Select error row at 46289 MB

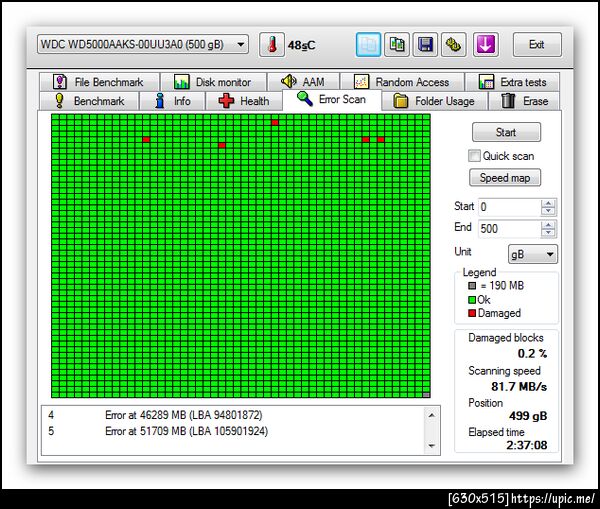(x=233, y=415)
